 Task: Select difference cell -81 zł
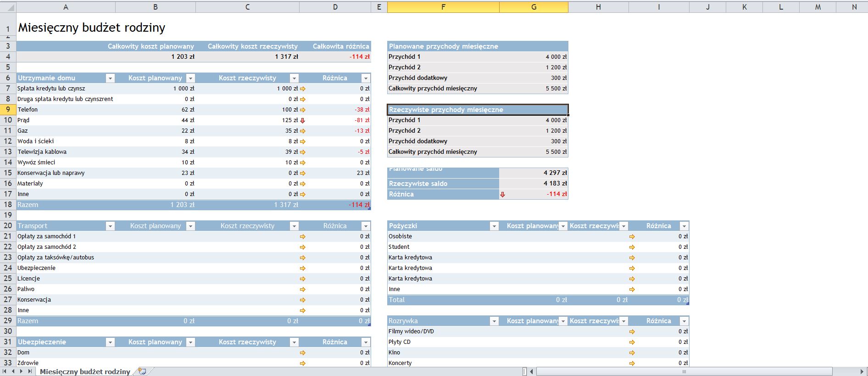[335, 120]
